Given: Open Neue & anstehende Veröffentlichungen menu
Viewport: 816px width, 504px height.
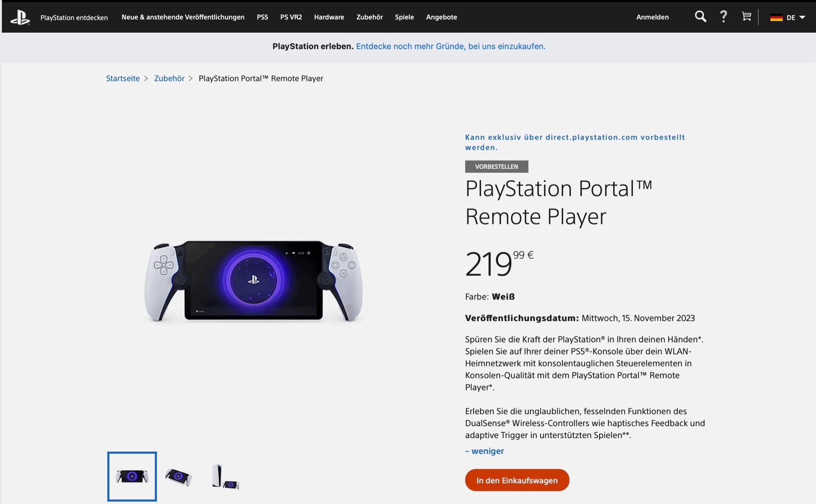Looking at the screenshot, I should [183, 17].
